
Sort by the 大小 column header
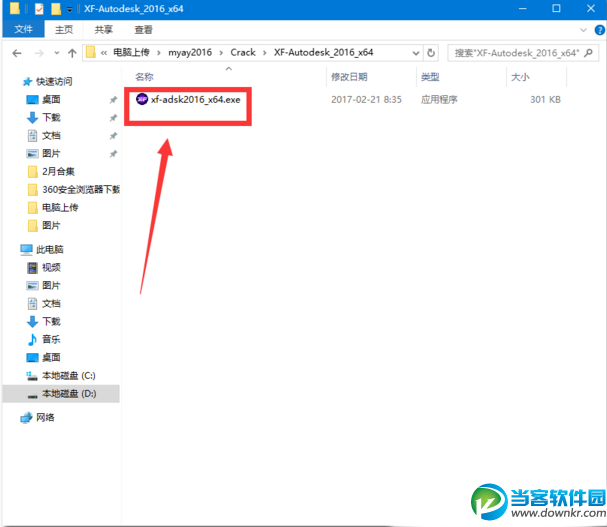click(520, 77)
